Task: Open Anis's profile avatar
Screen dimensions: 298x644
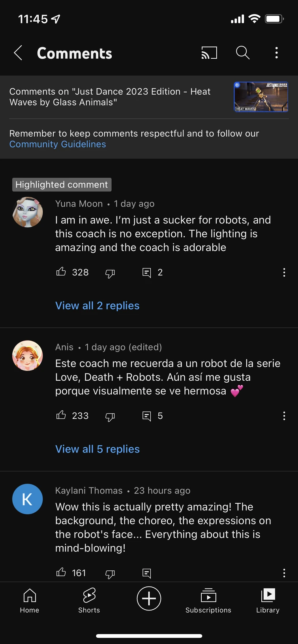Action: [27, 355]
